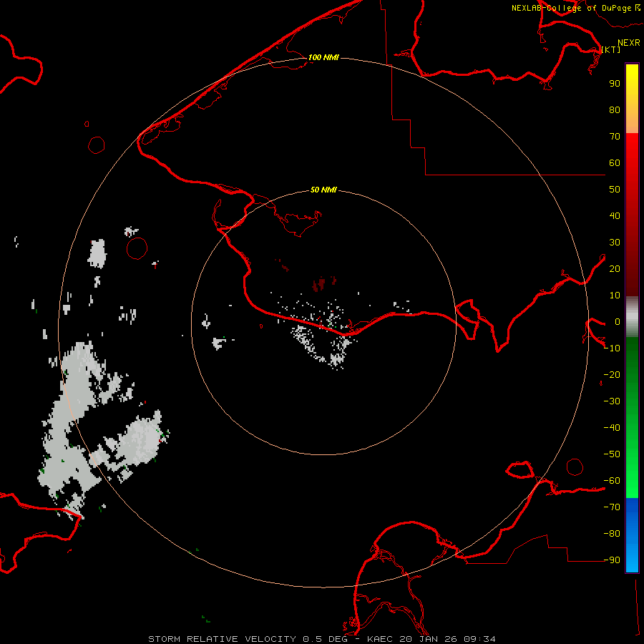Select the 60 value on velocity scale
Screen dimensions: 644x644
point(615,162)
